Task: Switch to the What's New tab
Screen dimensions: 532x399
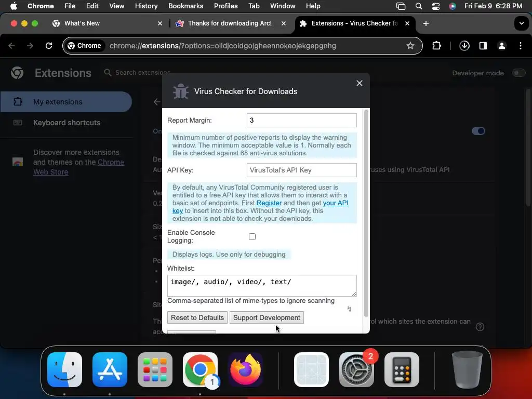Action: [x=82, y=23]
